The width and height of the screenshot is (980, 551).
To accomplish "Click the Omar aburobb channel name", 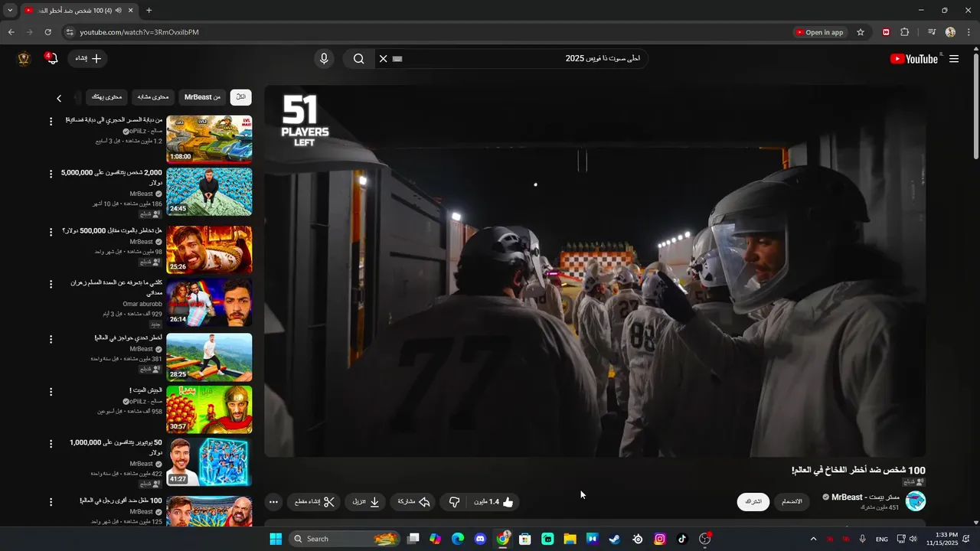I will click(x=142, y=304).
